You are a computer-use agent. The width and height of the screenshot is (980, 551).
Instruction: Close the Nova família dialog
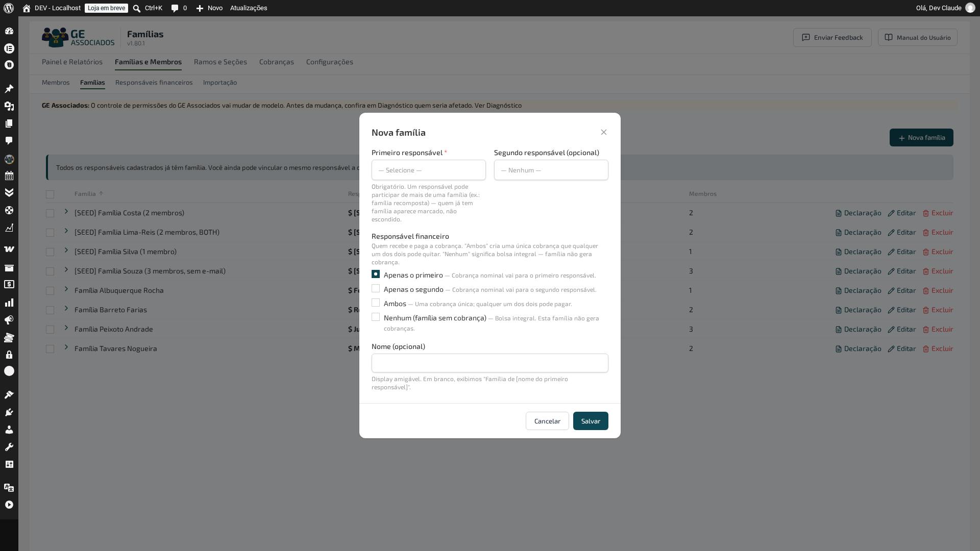604,132
